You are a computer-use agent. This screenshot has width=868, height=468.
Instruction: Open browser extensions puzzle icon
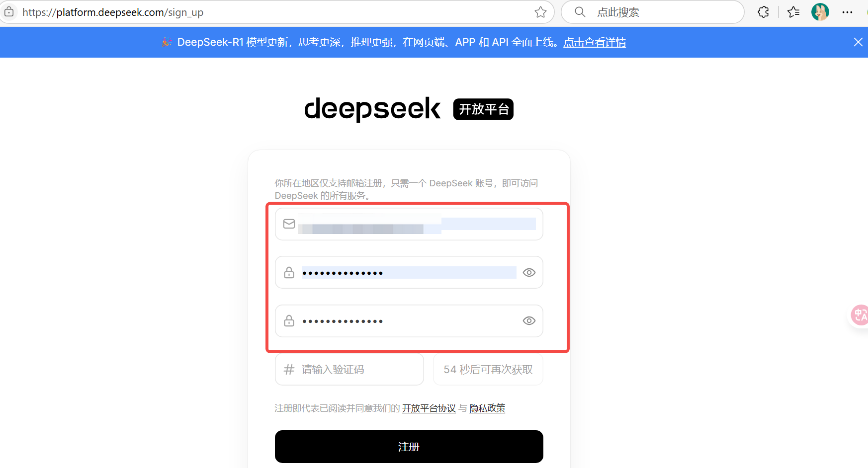[x=764, y=12]
